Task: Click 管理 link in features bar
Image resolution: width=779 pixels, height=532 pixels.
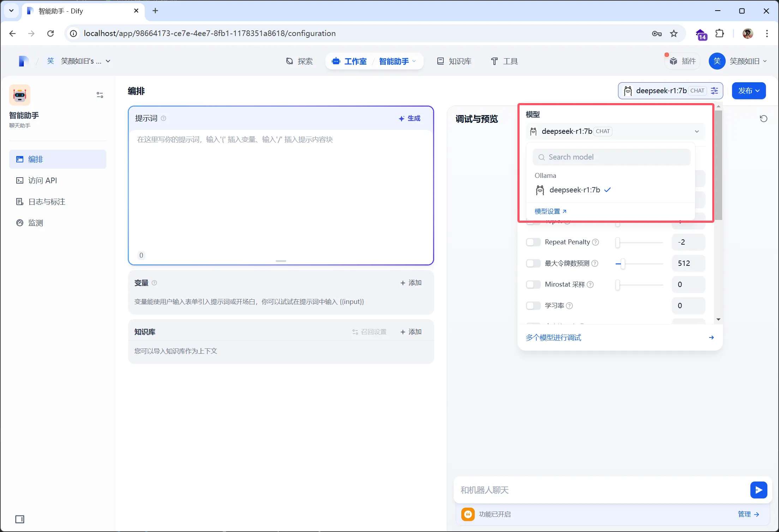Action: pos(749,514)
